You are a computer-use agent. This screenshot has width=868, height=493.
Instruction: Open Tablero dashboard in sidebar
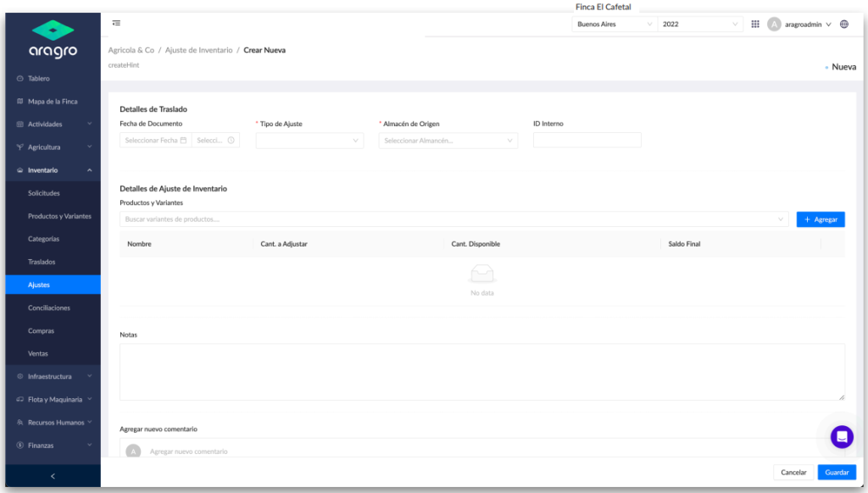click(x=53, y=79)
